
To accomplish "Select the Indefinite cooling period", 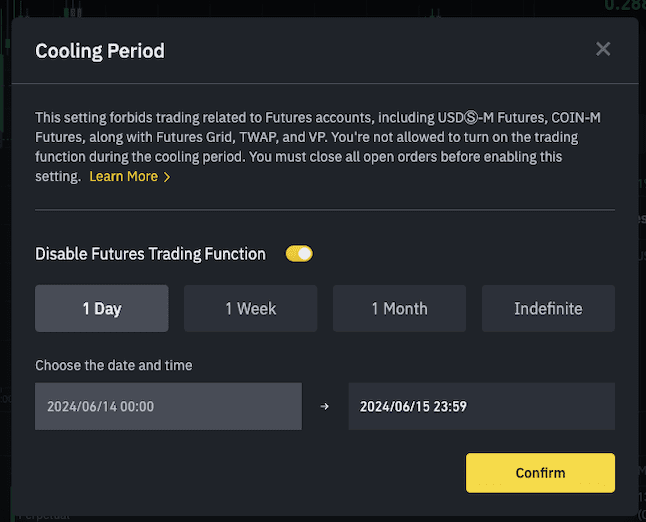I will [x=548, y=308].
